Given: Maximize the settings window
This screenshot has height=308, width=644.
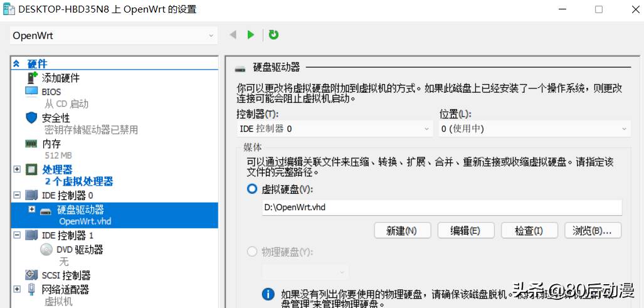Looking at the screenshot, I should [x=599, y=9].
